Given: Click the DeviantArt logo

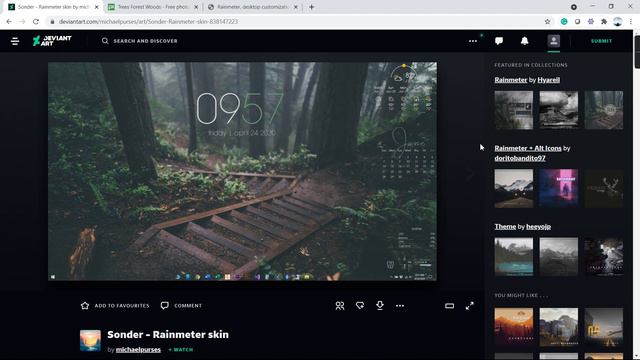Looking at the screenshot, I should tap(52, 40).
